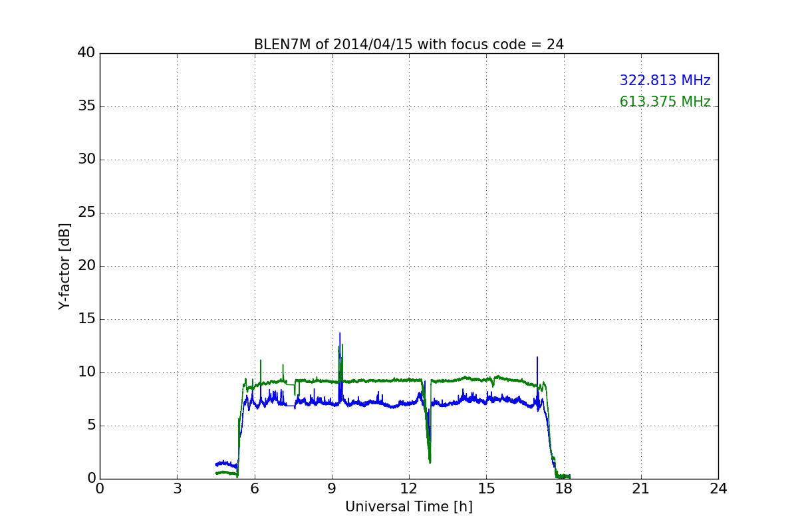Viewport: 798px width, 532px height.
Task: Click y-axis tick value 40
Action: point(86,53)
